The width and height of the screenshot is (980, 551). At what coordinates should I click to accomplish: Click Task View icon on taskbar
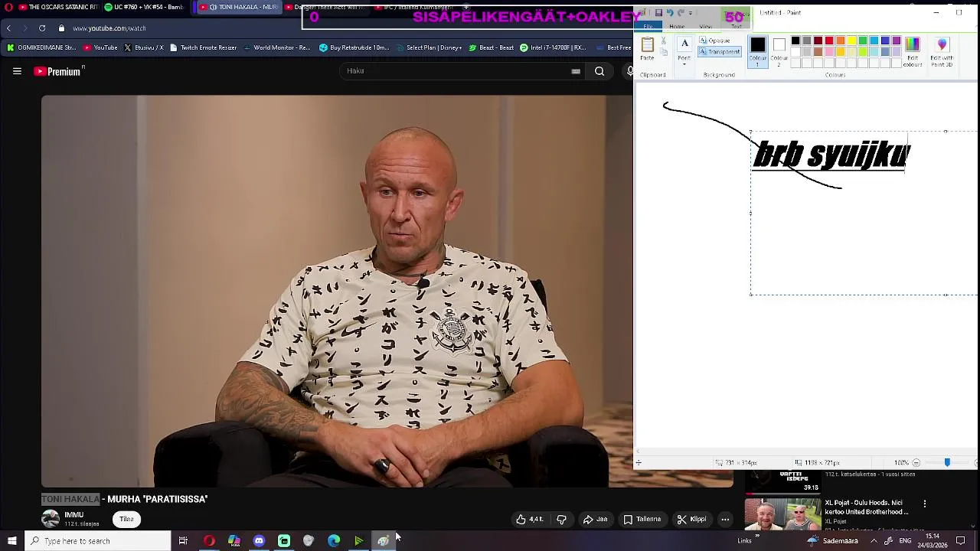click(x=183, y=541)
